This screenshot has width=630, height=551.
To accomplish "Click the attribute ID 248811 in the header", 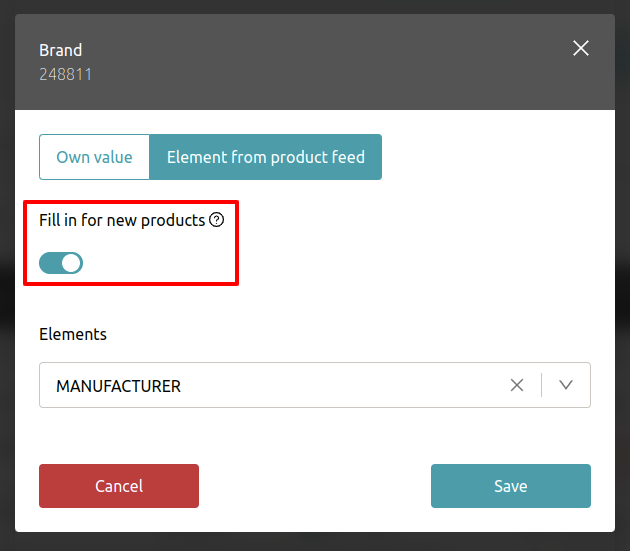I will click(x=66, y=74).
